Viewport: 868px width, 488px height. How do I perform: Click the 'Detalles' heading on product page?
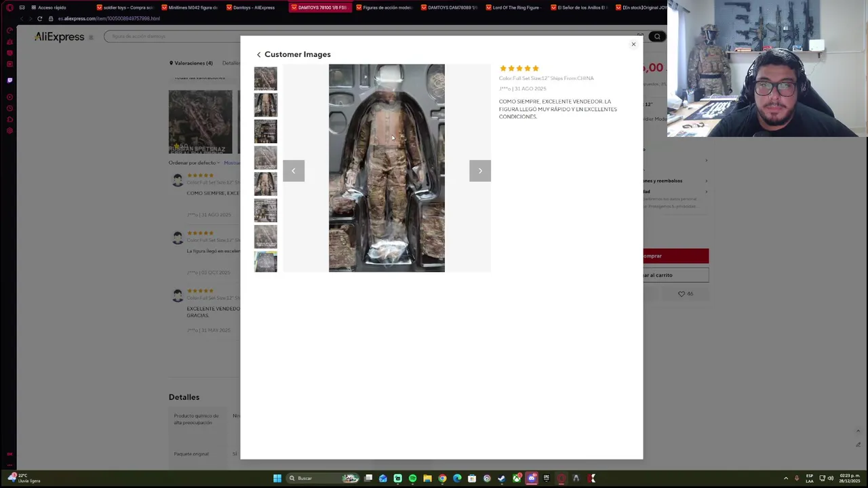(x=184, y=397)
